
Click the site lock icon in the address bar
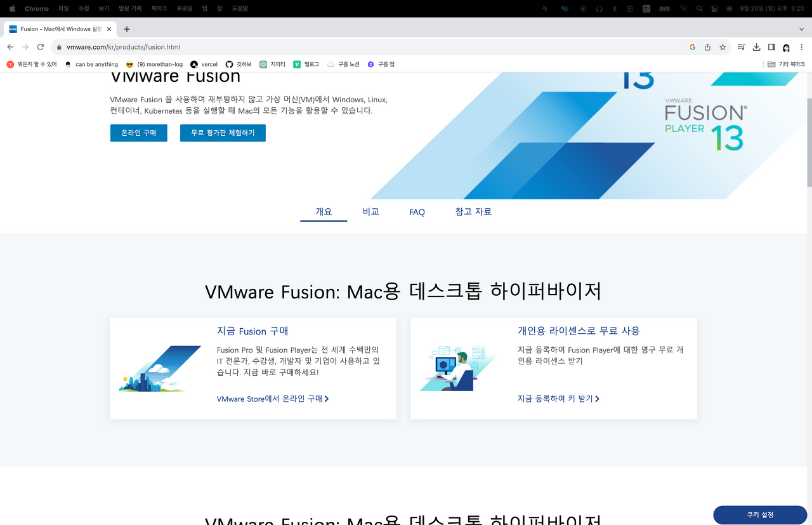pyautogui.click(x=59, y=47)
